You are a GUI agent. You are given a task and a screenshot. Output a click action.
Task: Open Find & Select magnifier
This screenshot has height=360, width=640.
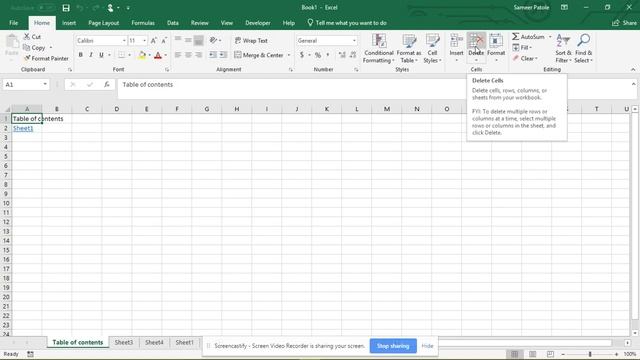click(x=583, y=49)
